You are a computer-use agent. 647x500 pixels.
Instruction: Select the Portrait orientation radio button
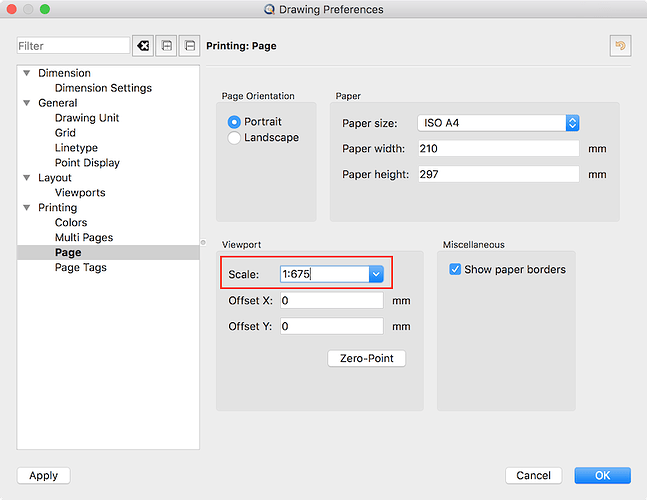coord(234,122)
